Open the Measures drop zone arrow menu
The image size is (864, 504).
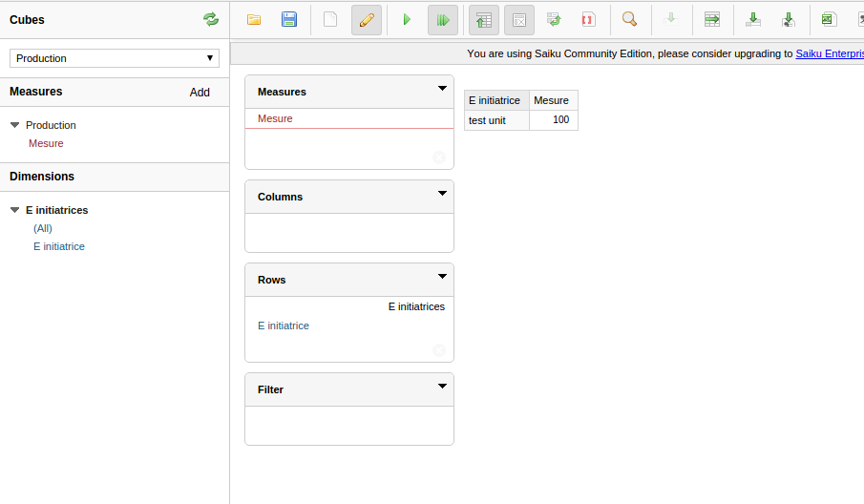[442, 88]
